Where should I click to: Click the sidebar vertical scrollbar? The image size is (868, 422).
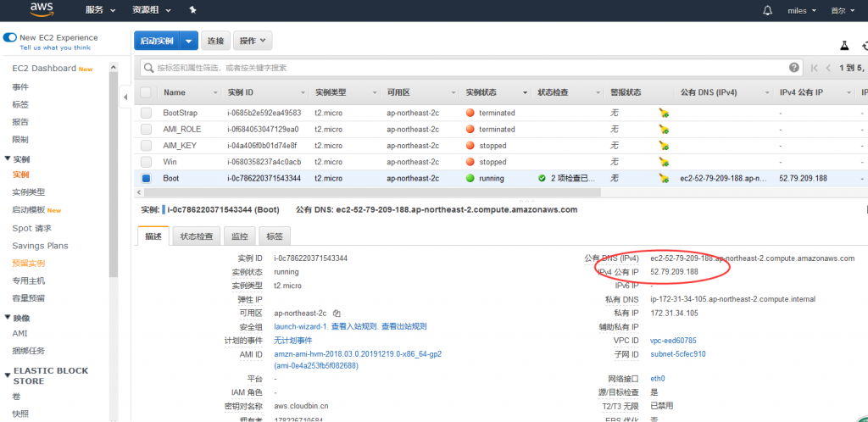click(x=114, y=175)
